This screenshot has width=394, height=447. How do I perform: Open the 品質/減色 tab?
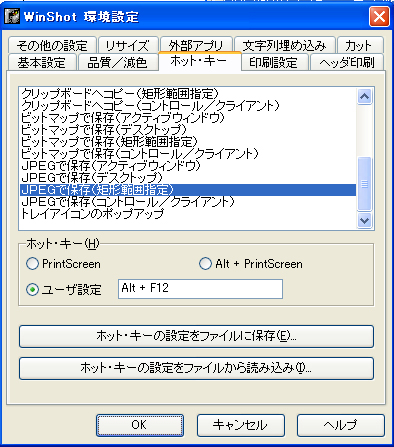117,62
